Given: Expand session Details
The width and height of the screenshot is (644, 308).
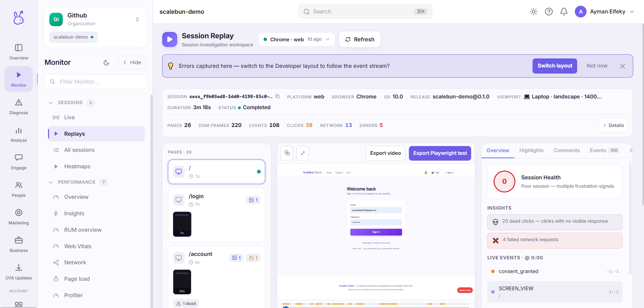Looking at the screenshot, I should click(x=613, y=125).
